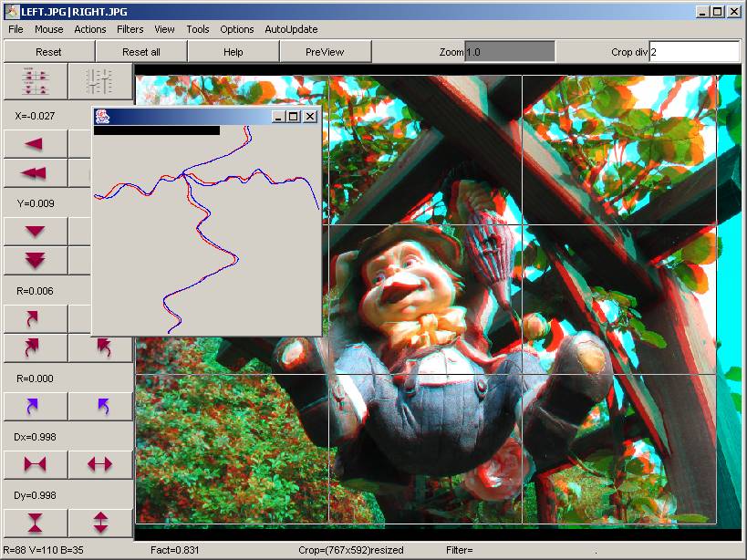Open the Mouse menu
The image size is (747, 560).
pyautogui.click(x=48, y=29)
